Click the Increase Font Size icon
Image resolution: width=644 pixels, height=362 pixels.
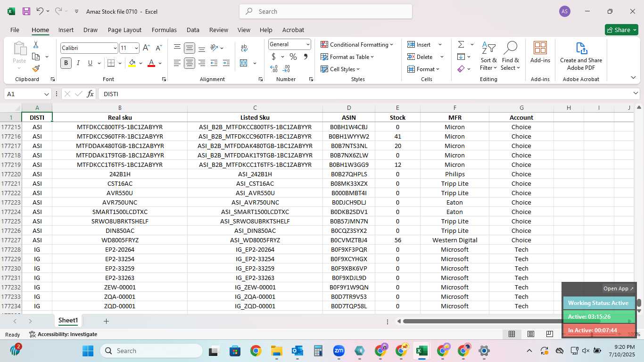click(146, 48)
